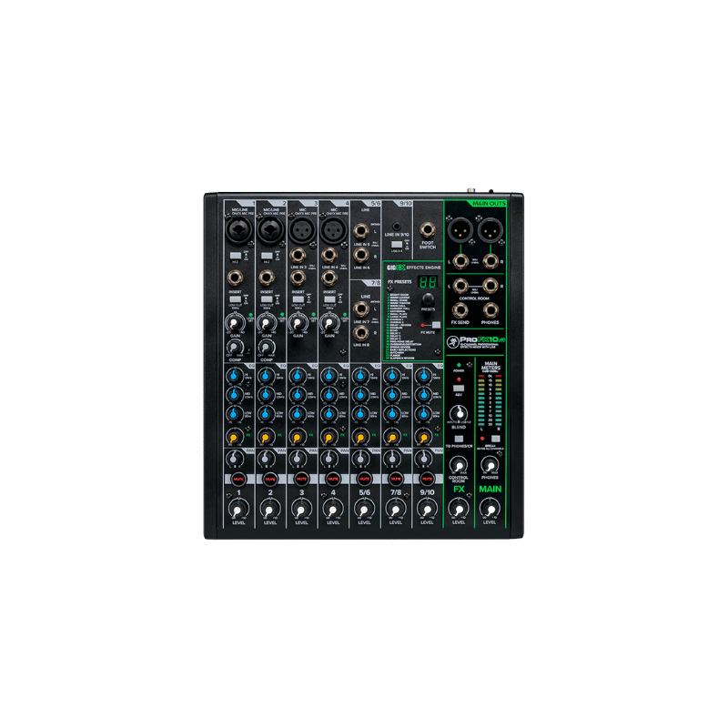Flip the FX MUTE switch

tap(436, 325)
